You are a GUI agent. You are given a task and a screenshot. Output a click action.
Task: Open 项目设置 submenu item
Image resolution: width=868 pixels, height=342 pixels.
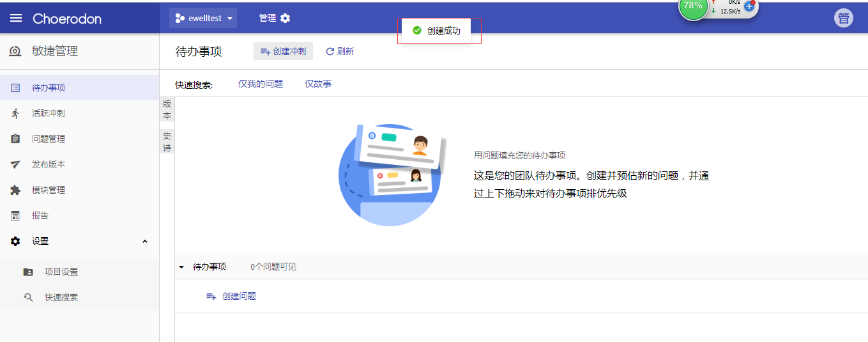tap(80, 272)
